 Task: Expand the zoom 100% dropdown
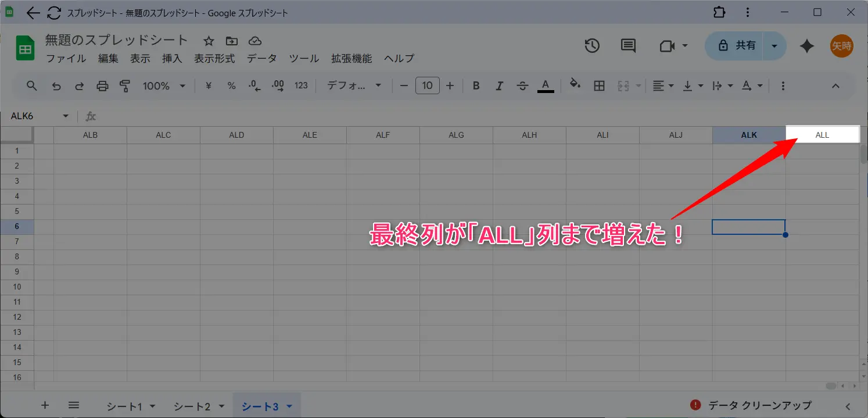[x=164, y=86]
